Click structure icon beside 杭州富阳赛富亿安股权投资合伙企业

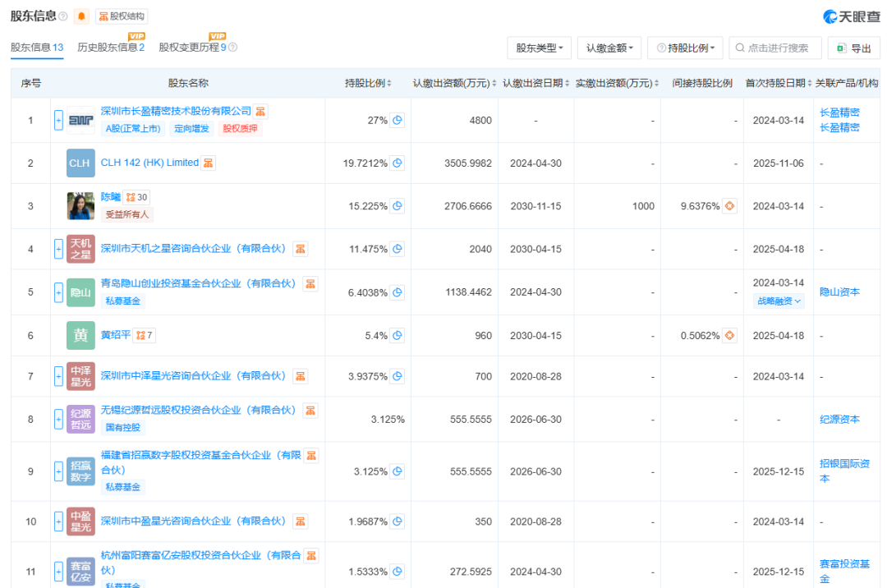click(x=311, y=556)
